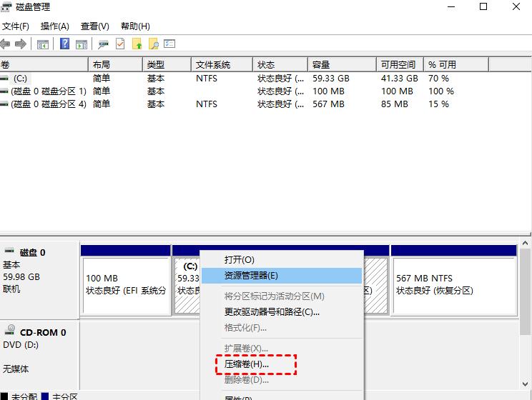Choose 资源管理器(E) in context menu

click(x=282, y=276)
